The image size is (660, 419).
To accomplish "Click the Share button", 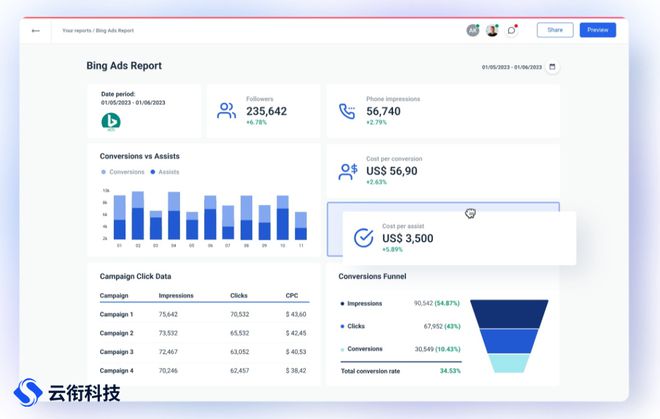I will 554,30.
